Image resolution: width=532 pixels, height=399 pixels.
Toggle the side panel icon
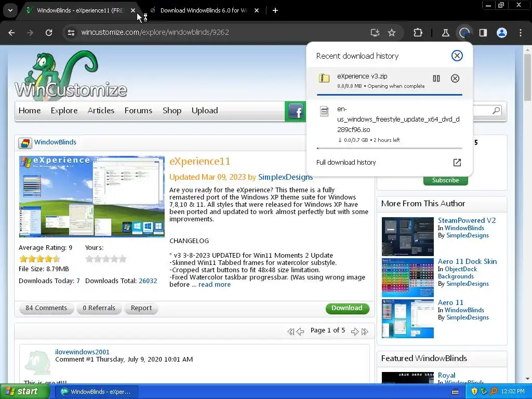pyautogui.click(x=483, y=33)
